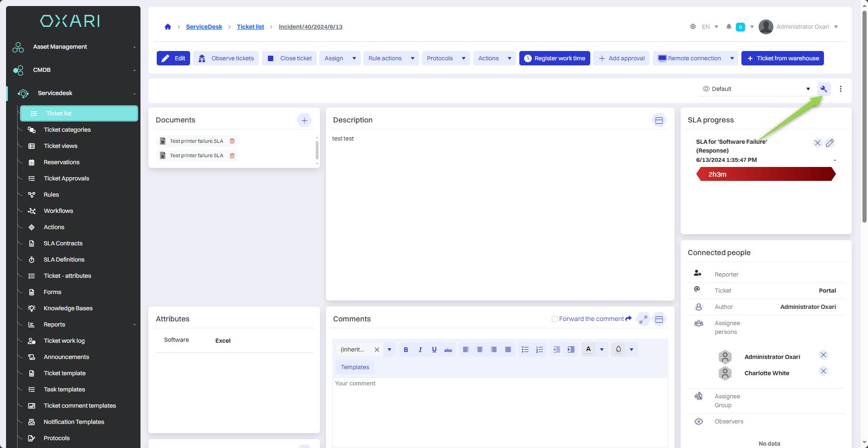Enable the Forward the comment checkbox

click(x=555, y=319)
